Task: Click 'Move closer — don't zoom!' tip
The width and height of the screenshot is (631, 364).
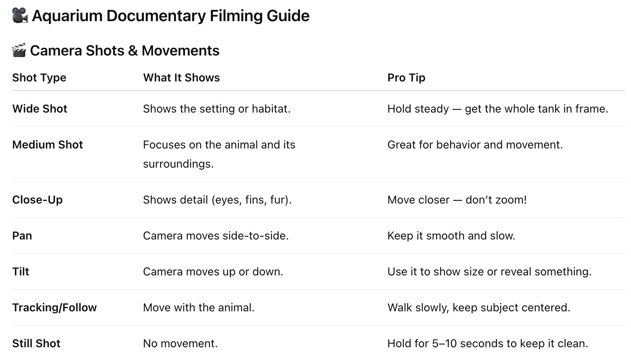Action: [457, 200]
